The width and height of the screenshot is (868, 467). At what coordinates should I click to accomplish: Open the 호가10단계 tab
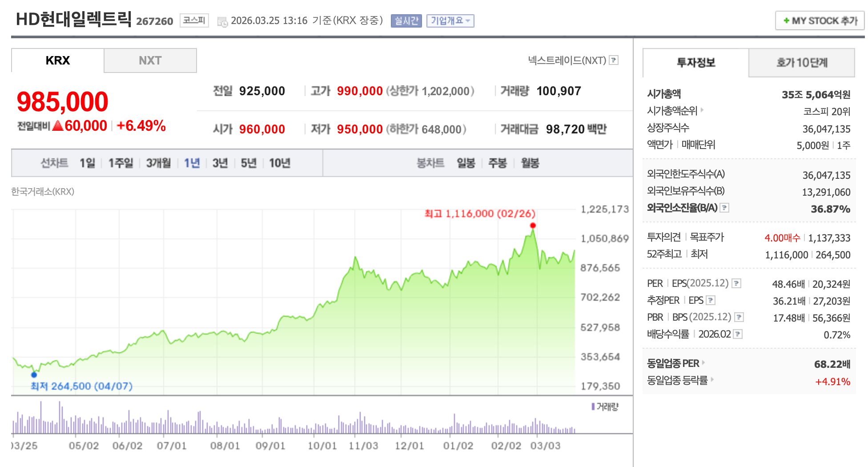click(x=802, y=63)
